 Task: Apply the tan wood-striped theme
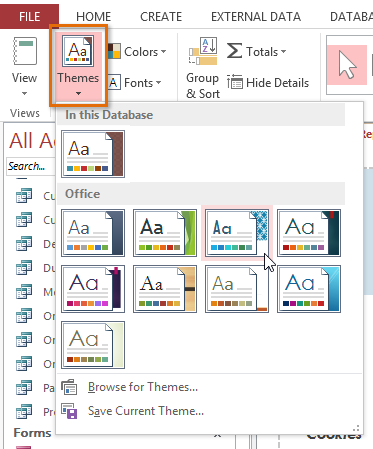[x=165, y=289]
